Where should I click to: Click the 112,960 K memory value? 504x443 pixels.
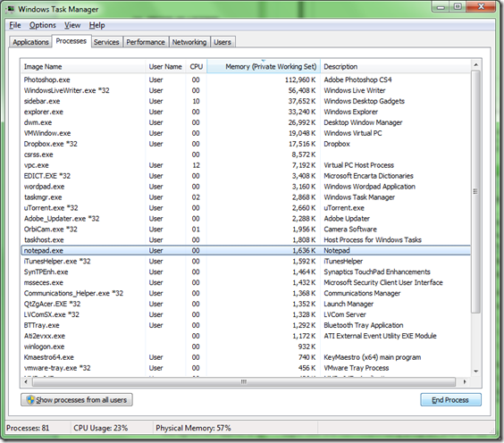(300, 79)
